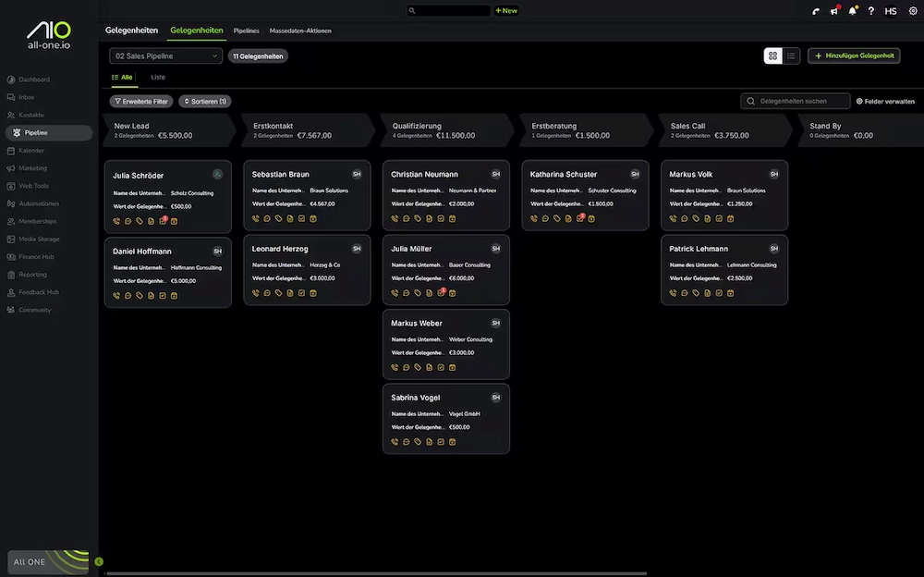Open tasks icon with badge on Katharina Schuster card
The width and height of the screenshot is (924, 577).
click(580, 218)
